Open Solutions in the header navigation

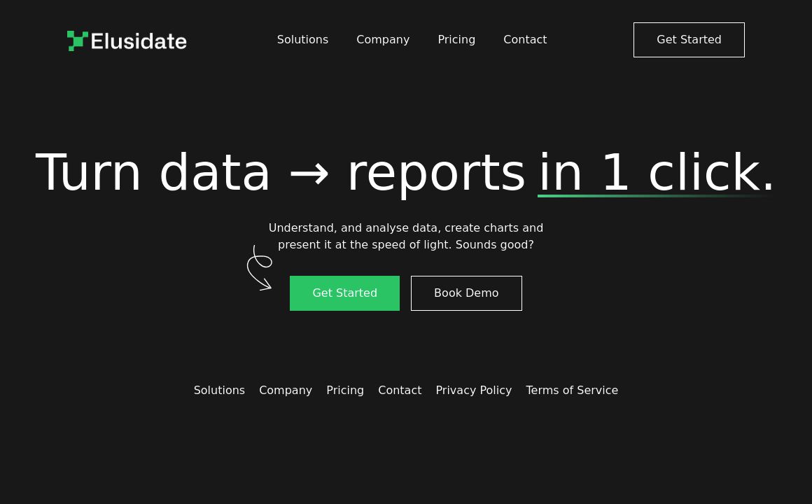point(302,40)
